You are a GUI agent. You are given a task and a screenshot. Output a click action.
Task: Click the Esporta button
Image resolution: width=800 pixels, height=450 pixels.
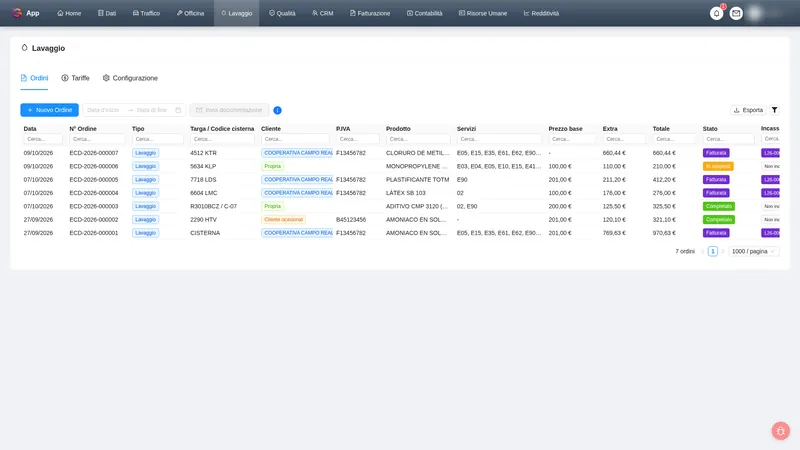coord(748,110)
